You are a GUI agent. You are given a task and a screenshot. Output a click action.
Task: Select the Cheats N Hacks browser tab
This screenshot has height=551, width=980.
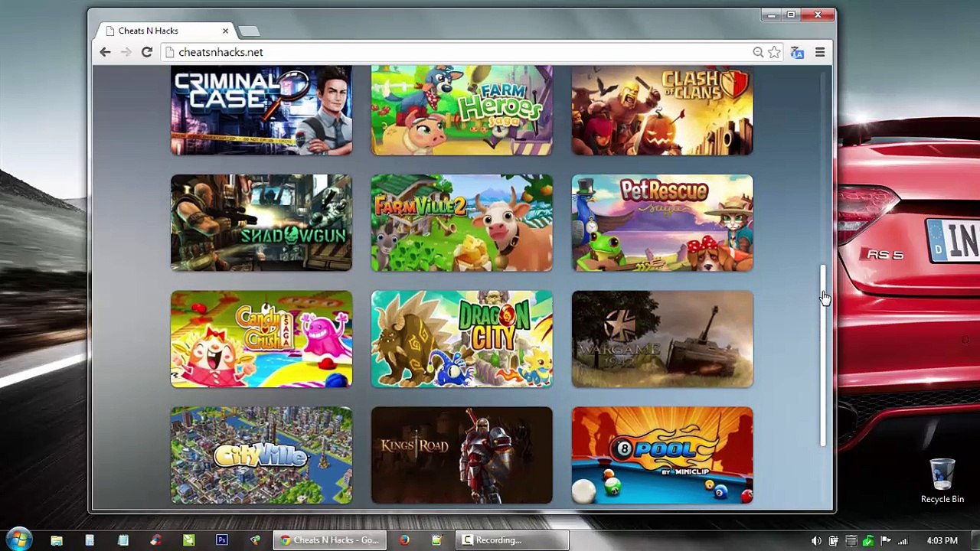click(x=166, y=31)
